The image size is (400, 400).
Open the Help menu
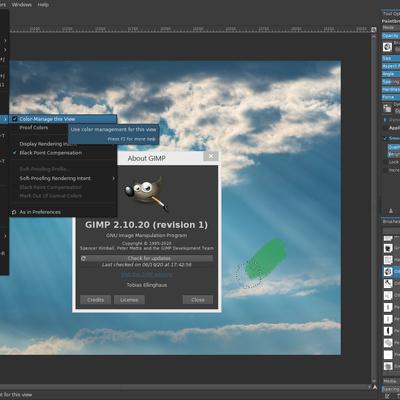point(43,5)
